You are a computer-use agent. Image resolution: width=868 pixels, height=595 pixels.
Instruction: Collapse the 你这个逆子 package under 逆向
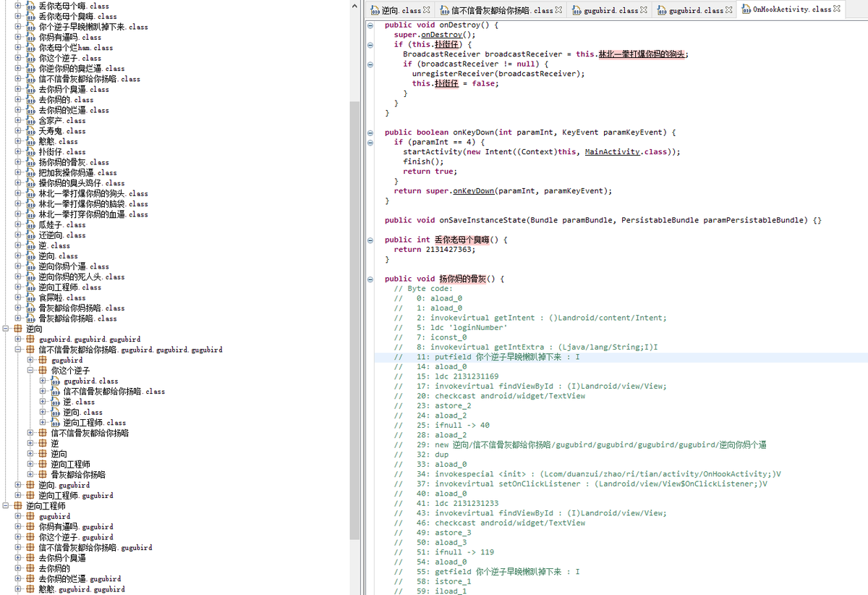pyautogui.click(x=31, y=371)
